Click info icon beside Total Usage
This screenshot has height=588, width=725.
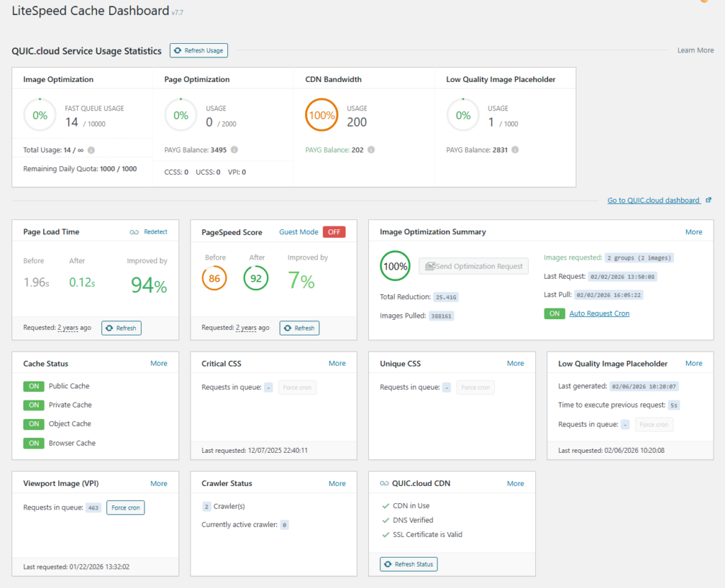point(91,150)
